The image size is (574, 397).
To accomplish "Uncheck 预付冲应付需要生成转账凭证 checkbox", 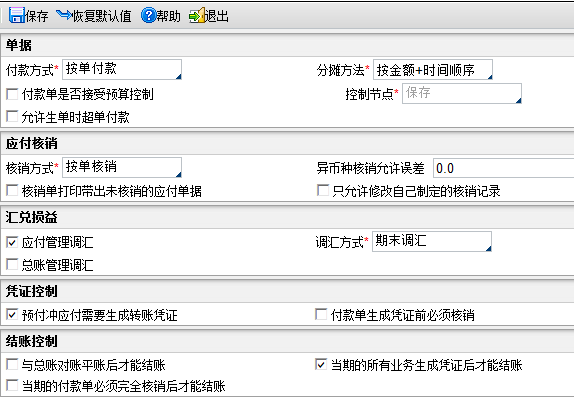I will [12, 315].
